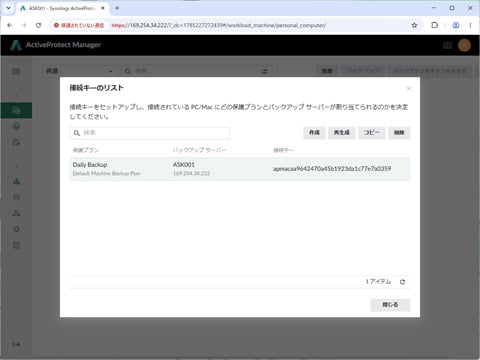Viewport: 480px width, 360px height.
Task: Collapse the first sidebar section chevron
Action: pos(16,96)
